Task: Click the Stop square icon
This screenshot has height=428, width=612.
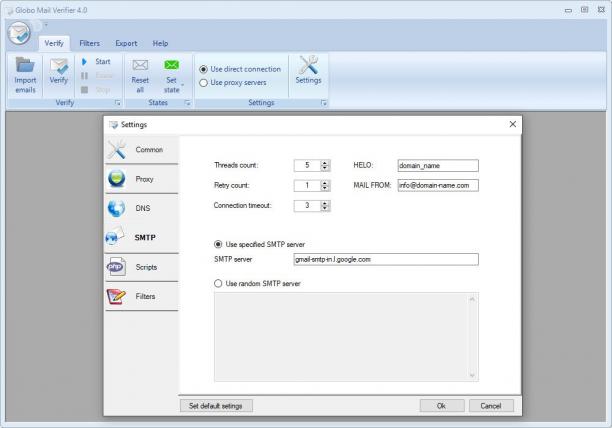Action: (x=84, y=90)
